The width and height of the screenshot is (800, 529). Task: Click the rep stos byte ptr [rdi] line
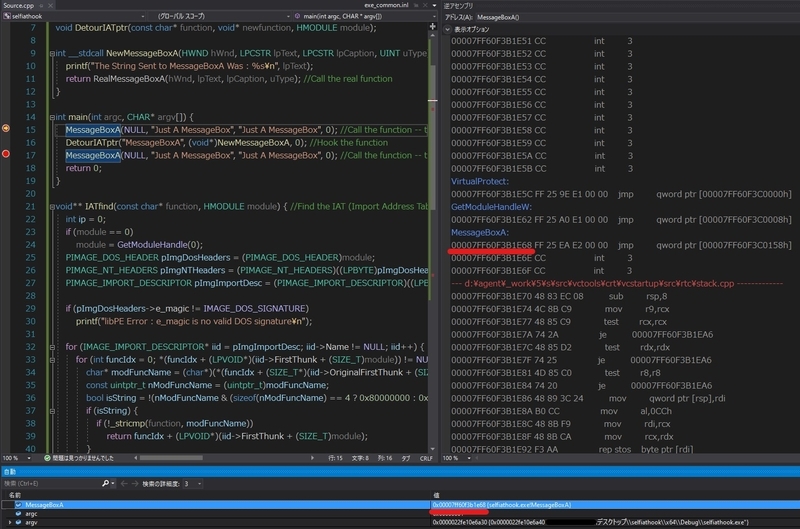tap(572, 449)
